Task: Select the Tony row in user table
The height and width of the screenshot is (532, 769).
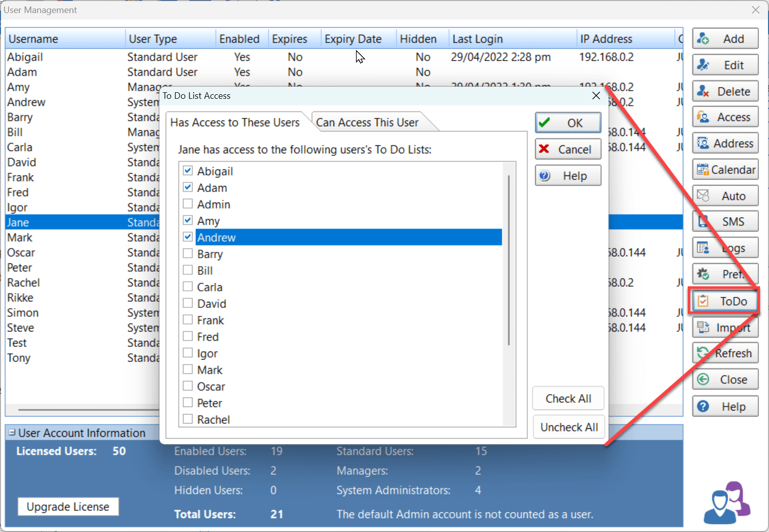Action: coord(83,358)
